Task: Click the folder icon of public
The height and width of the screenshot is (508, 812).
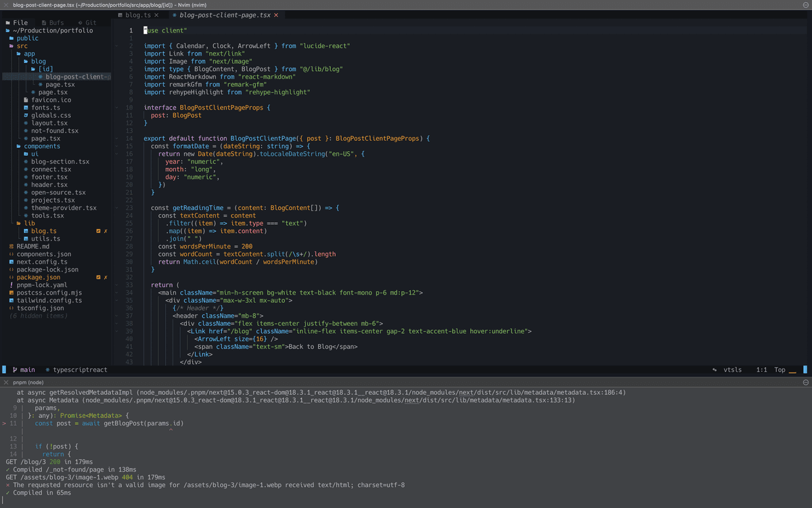Action: click(x=11, y=37)
